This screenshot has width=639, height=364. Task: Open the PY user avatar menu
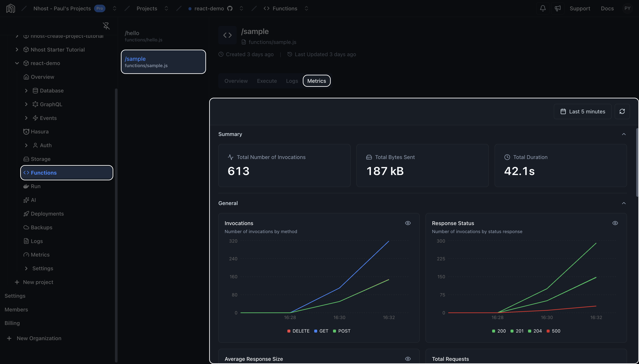(627, 8)
